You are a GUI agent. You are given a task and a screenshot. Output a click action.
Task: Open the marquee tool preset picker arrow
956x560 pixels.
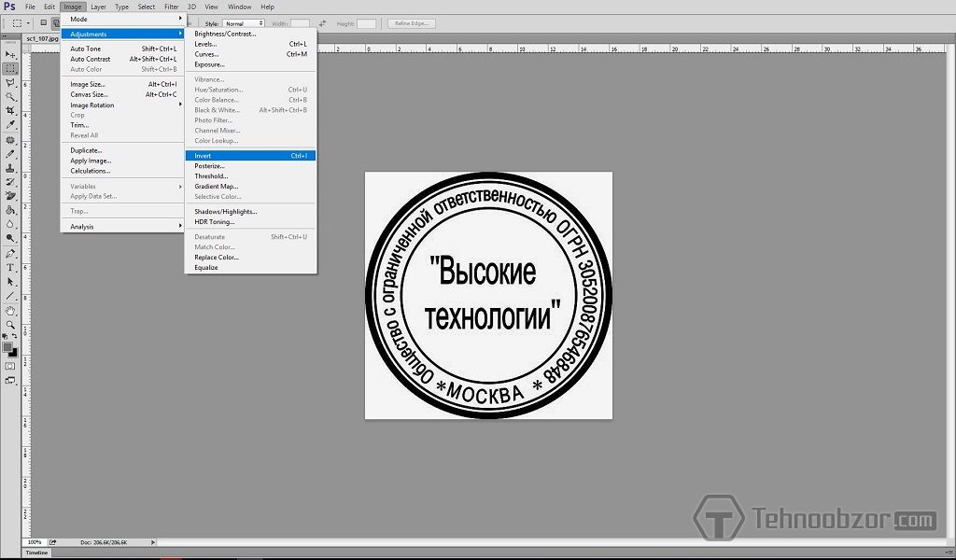pos(28,23)
